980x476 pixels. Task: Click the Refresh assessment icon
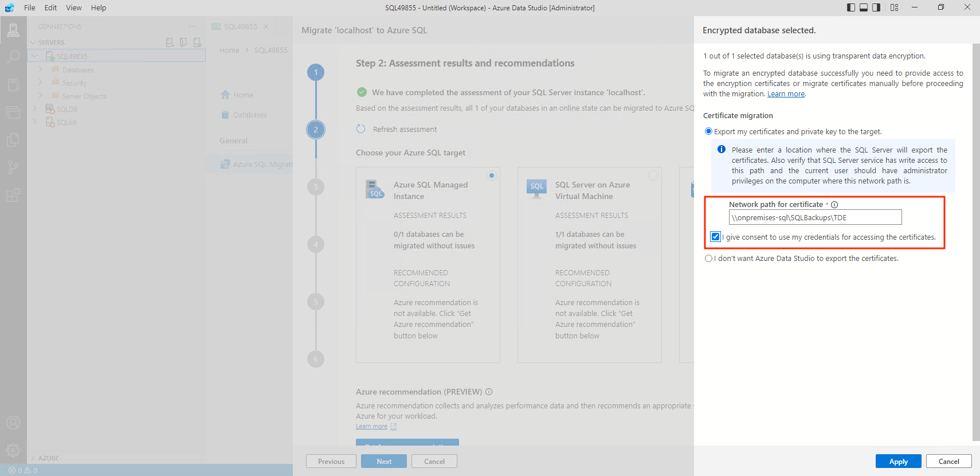click(x=360, y=129)
